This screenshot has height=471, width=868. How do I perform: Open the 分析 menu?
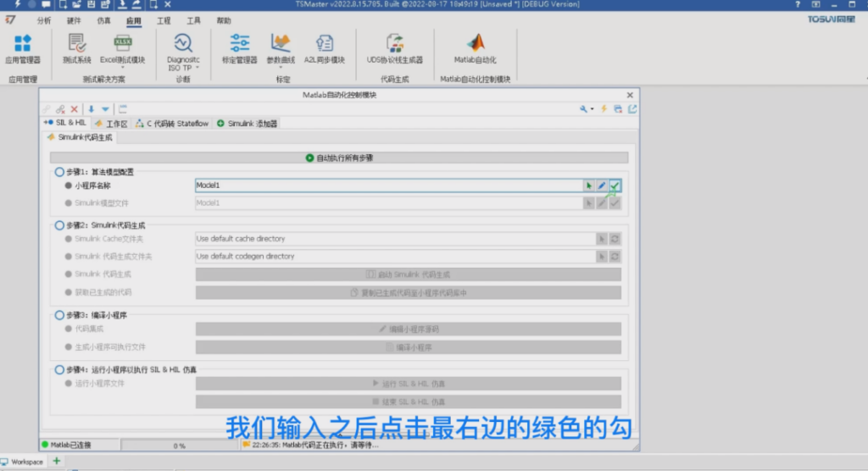(44, 20)
